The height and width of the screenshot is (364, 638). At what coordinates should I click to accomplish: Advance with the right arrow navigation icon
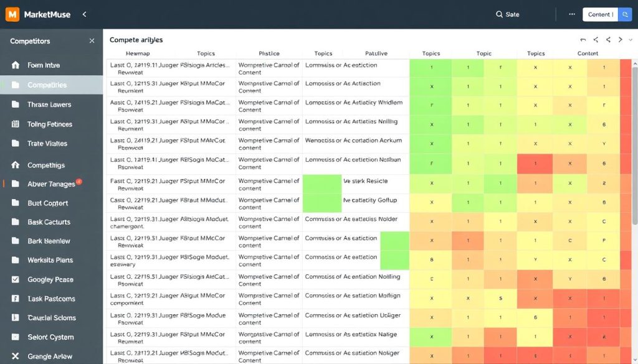(x=621, y=39)
